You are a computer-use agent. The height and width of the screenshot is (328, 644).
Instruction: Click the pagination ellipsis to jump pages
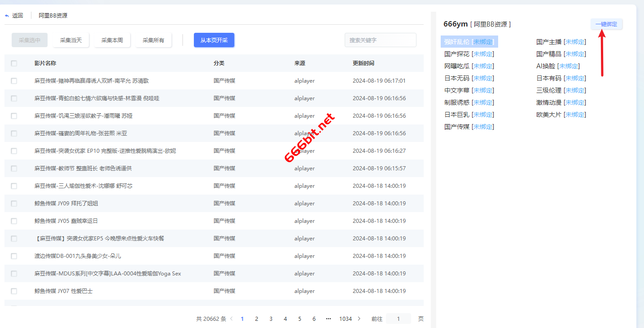(328, 319)
